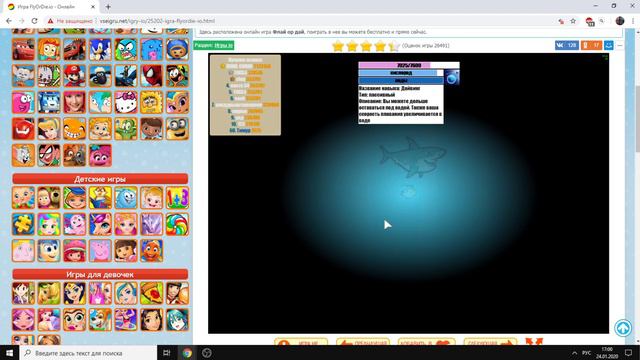Image resolution: width=640 pixels, height=360 pixels.
Task: Go back in browser history
Action: 9,21
